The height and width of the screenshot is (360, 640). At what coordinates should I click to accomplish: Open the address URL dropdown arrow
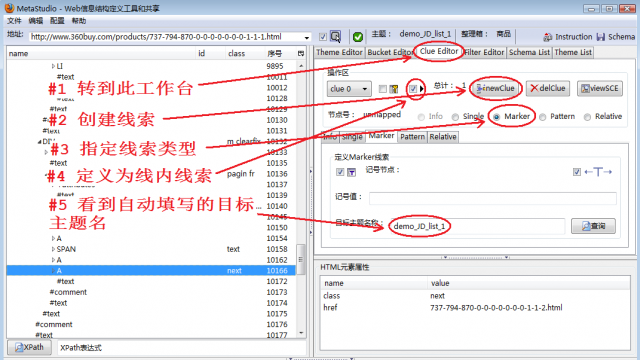[x=307, y=37]
